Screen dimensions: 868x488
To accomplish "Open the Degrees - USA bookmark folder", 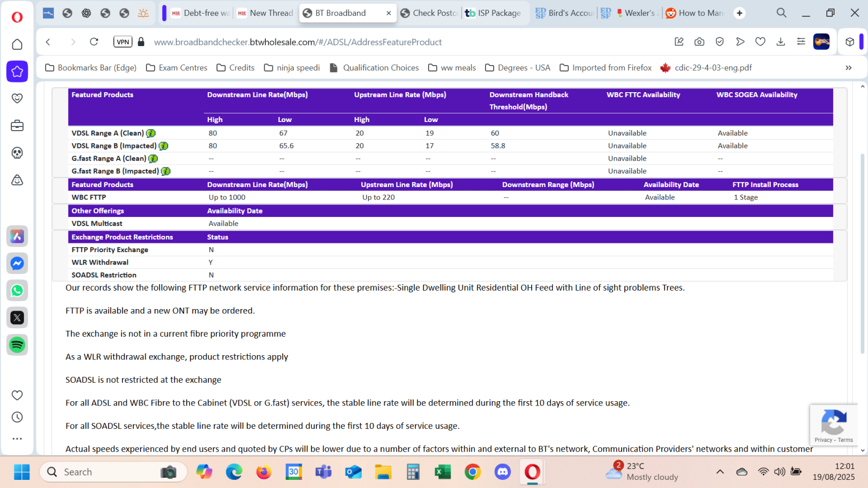I will 518,68.
